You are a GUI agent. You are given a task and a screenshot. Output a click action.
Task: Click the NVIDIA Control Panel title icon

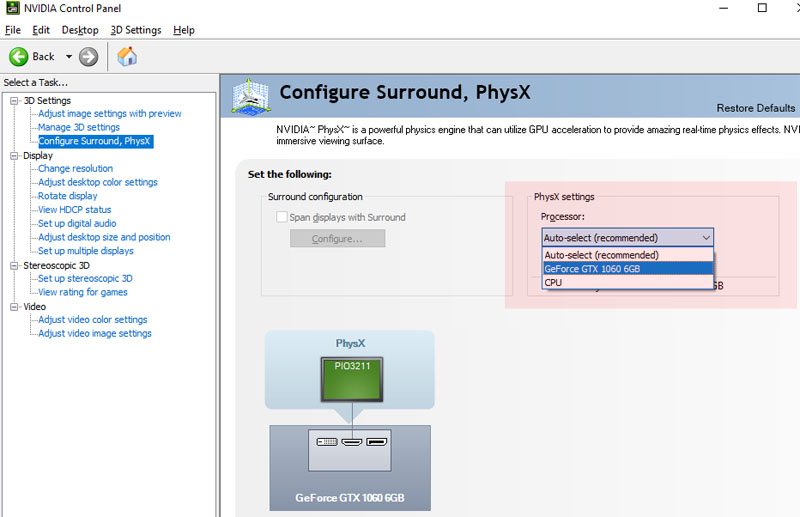click(x=13, y=8)
